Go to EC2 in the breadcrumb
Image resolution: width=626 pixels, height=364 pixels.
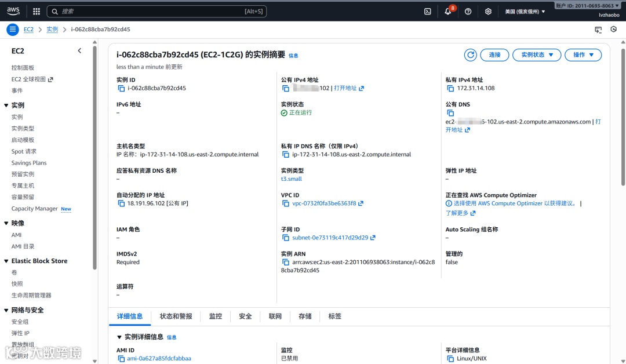28,30
